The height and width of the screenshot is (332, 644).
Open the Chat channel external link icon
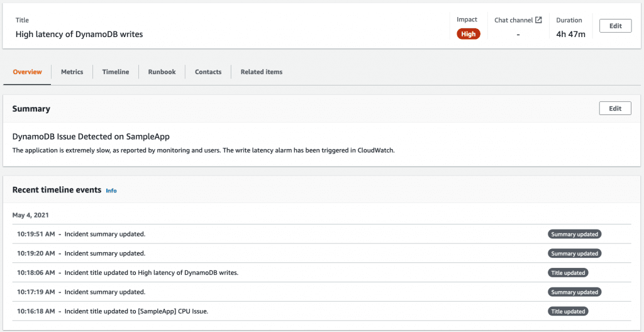pyautogui.click(x=538, y=19)
